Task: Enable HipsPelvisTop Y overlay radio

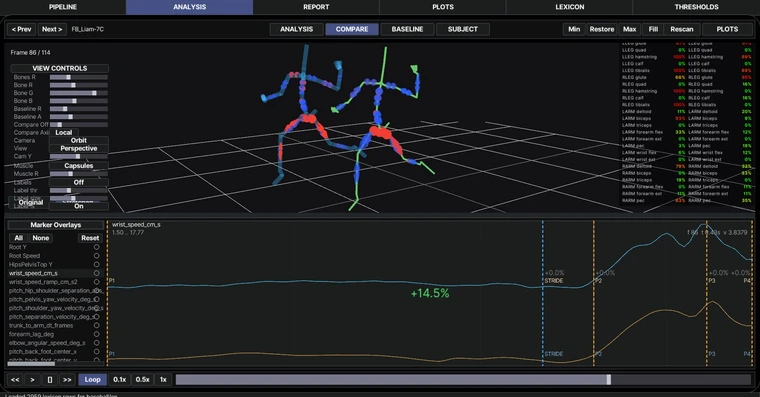Action: [x=96, y=265]
